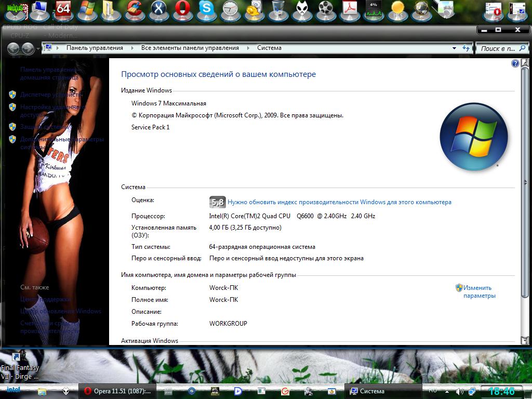Click the Система breadcrumb

coord(270,48)
